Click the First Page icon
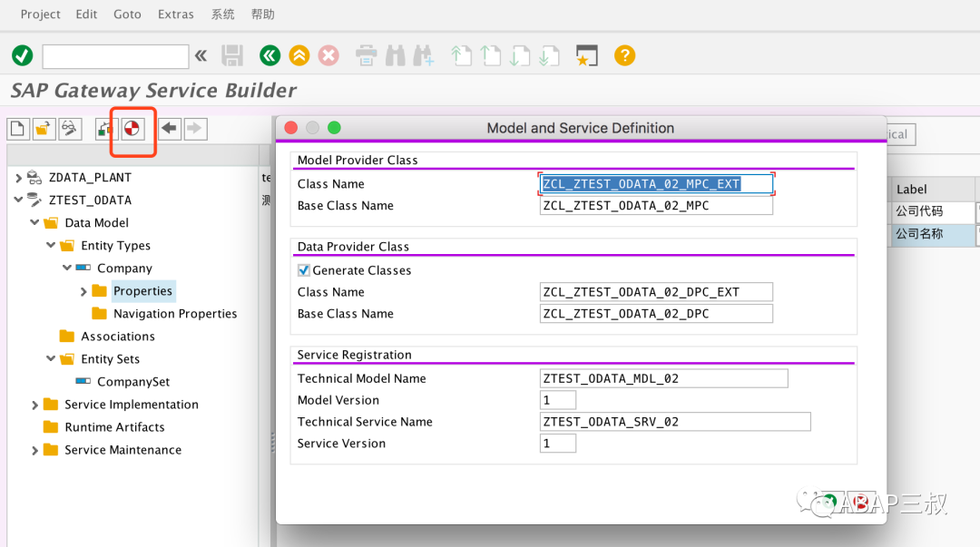This screenshot has height=547, width=980. click(x=461, y=55)
